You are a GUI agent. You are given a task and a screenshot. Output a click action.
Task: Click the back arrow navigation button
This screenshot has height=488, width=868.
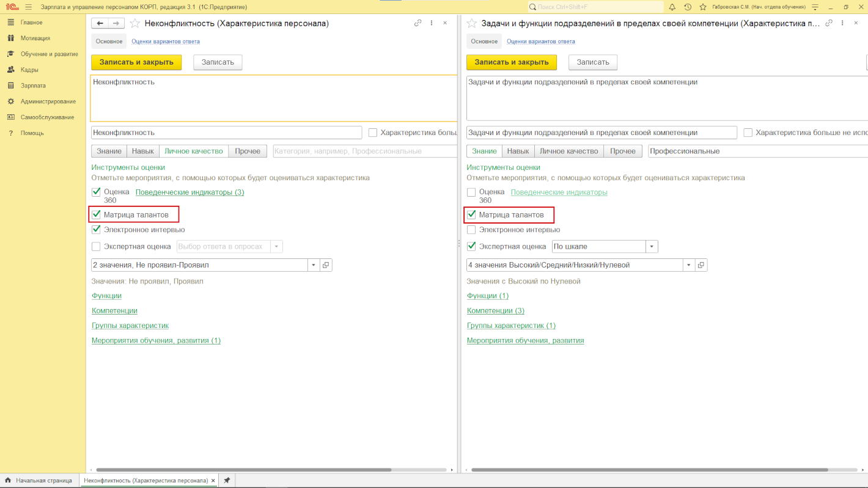coord(100,23)
